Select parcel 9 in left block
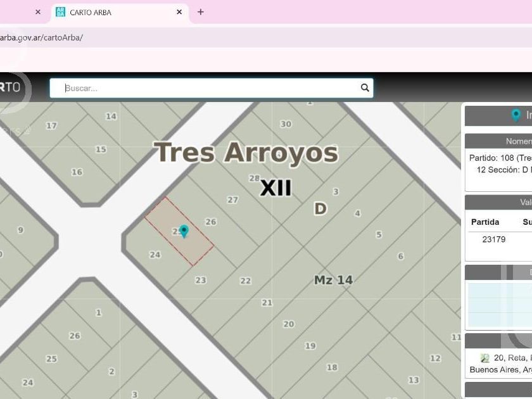This screenshot has height=399, width=532. pyautogui.click(x=20, y=230)
